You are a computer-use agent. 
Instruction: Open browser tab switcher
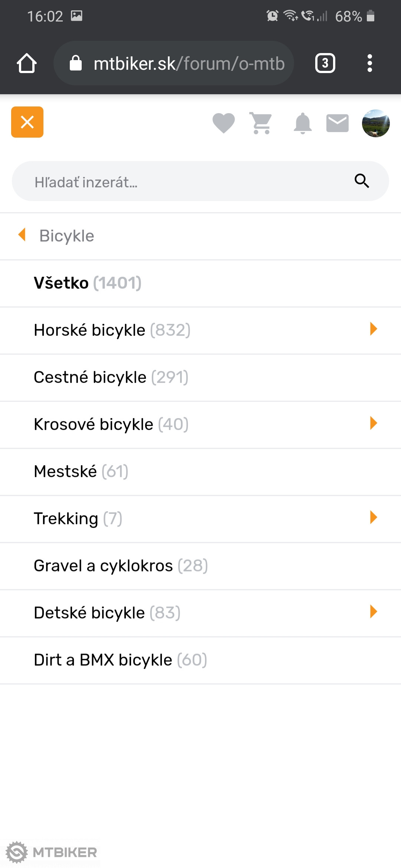[x=325, y=63]
